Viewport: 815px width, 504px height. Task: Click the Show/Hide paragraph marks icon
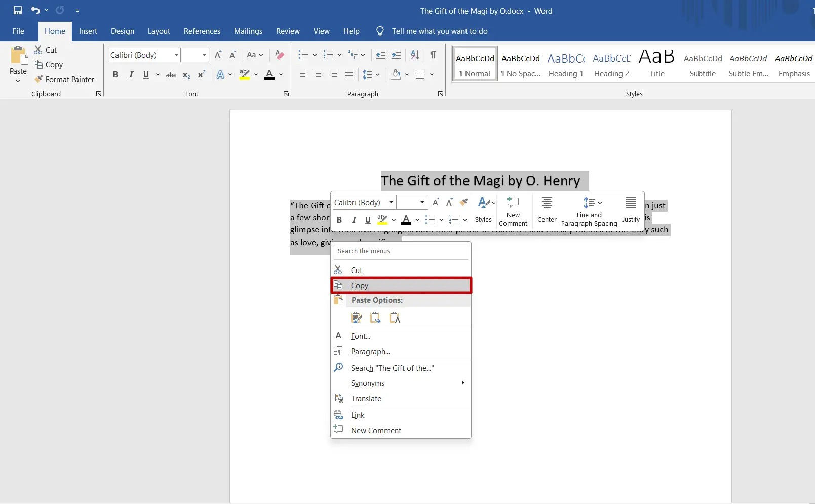point(433,55)
